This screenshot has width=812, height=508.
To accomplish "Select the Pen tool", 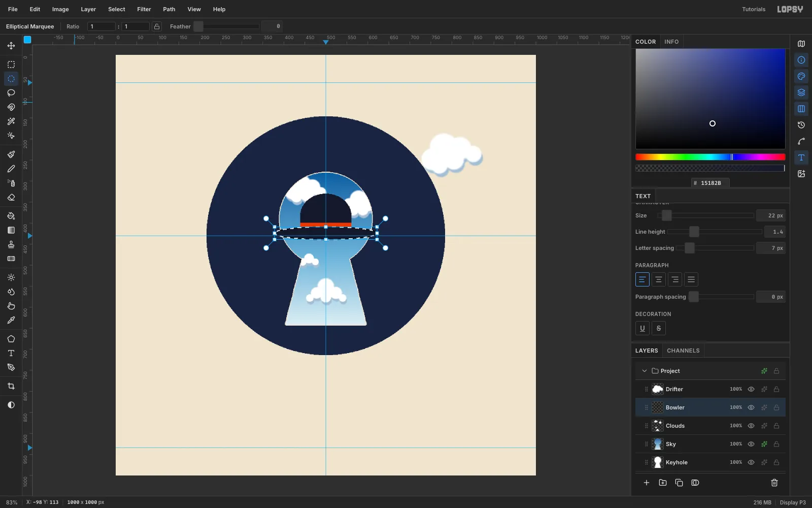I will [11, 367].
